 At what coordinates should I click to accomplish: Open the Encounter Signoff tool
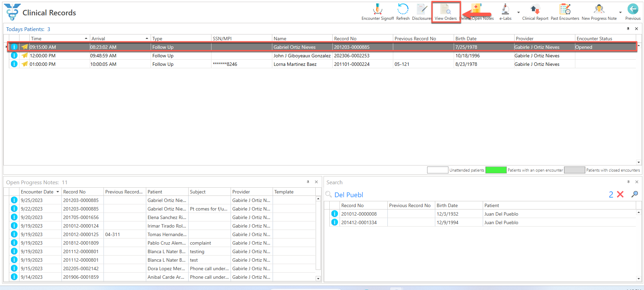(378, 12)
